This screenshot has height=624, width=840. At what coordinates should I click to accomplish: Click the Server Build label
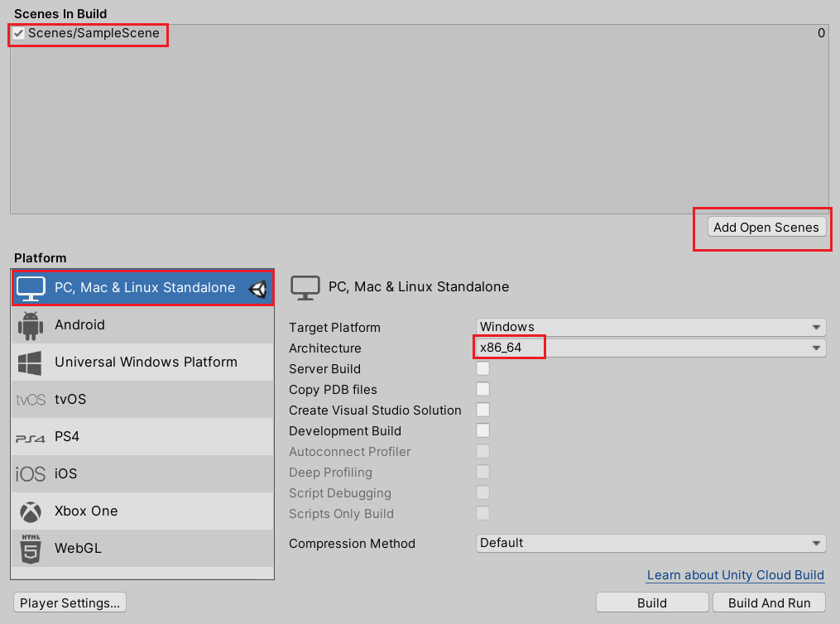point(324,369)
